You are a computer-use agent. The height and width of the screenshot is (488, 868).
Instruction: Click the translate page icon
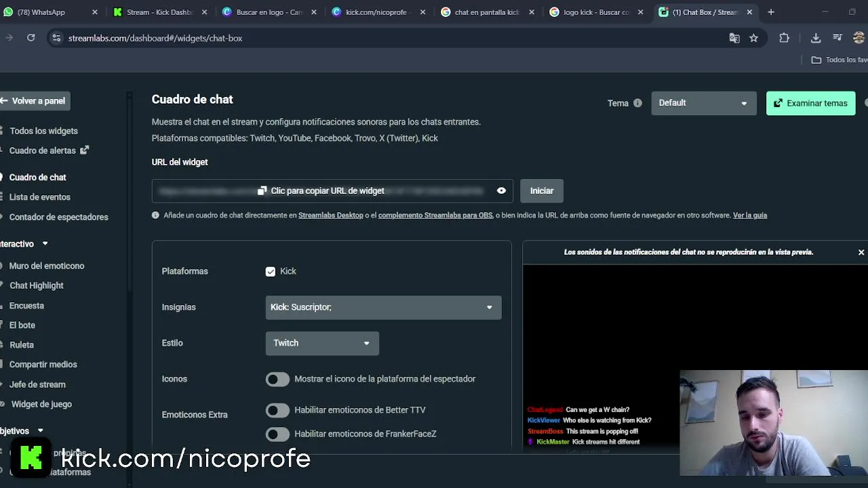pos(734,38)
